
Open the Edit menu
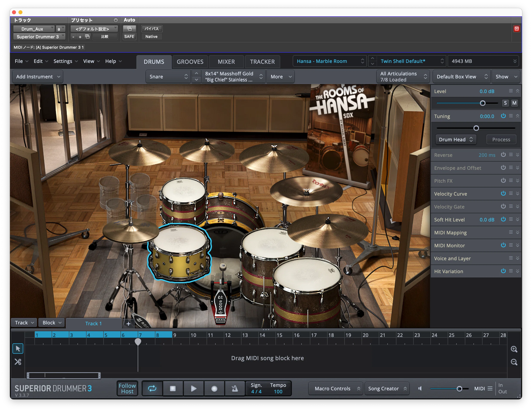[41, 61]
